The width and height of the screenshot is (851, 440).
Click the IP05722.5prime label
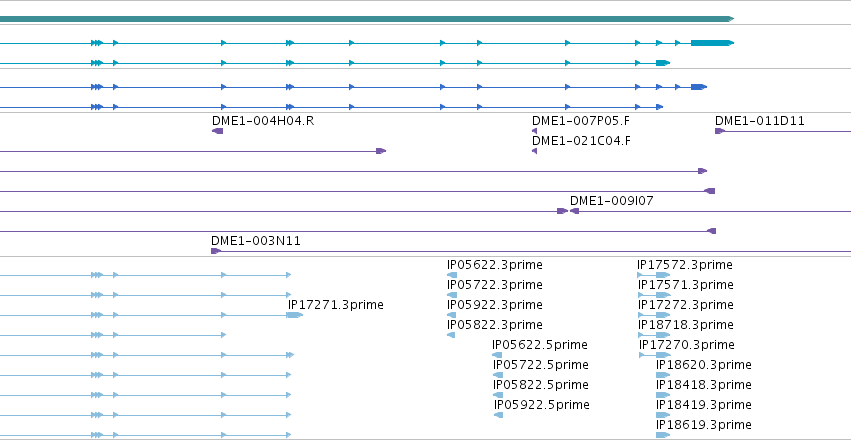[x=541, y=365]
